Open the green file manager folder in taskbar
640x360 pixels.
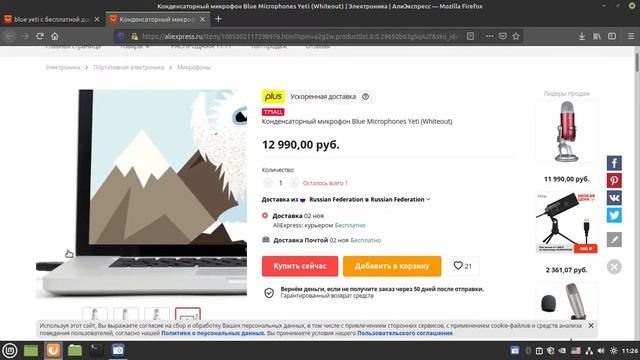coord(75,350)
